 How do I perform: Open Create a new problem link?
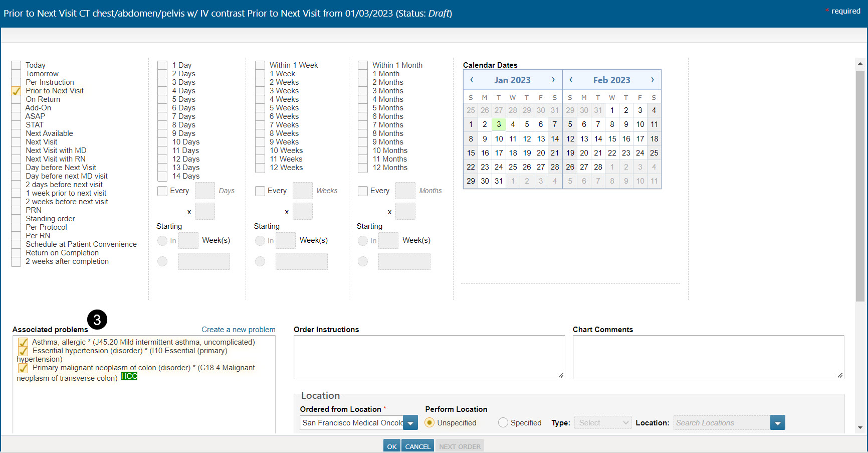(239, 330)
